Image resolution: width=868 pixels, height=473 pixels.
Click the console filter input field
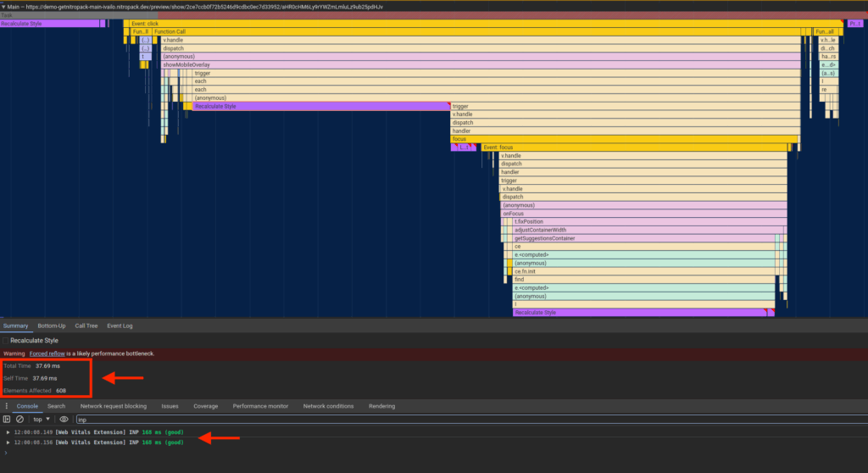(x=254, y=419)
